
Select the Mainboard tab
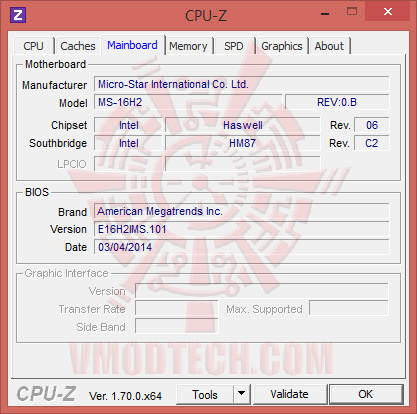tap(132, 45)
